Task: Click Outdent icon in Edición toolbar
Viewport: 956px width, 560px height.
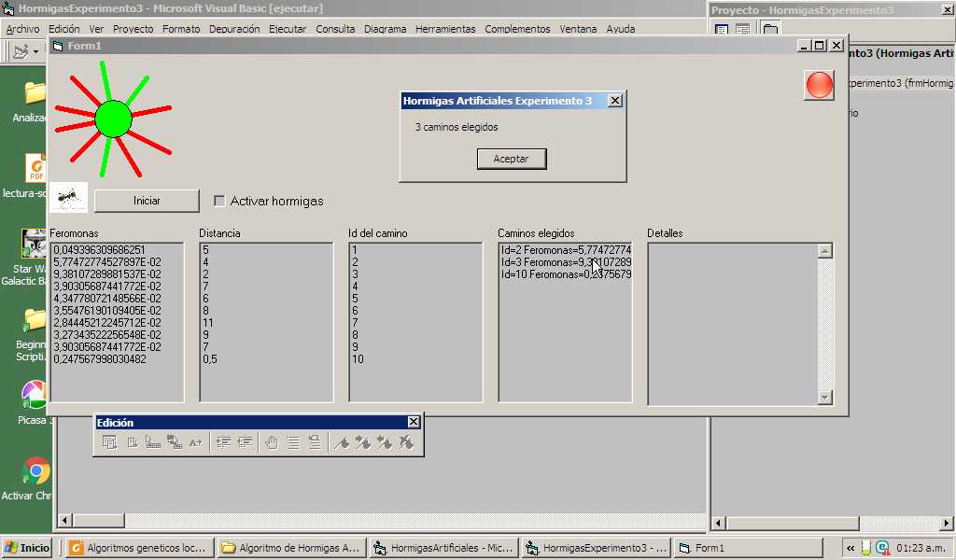Action: pos(245,442)
